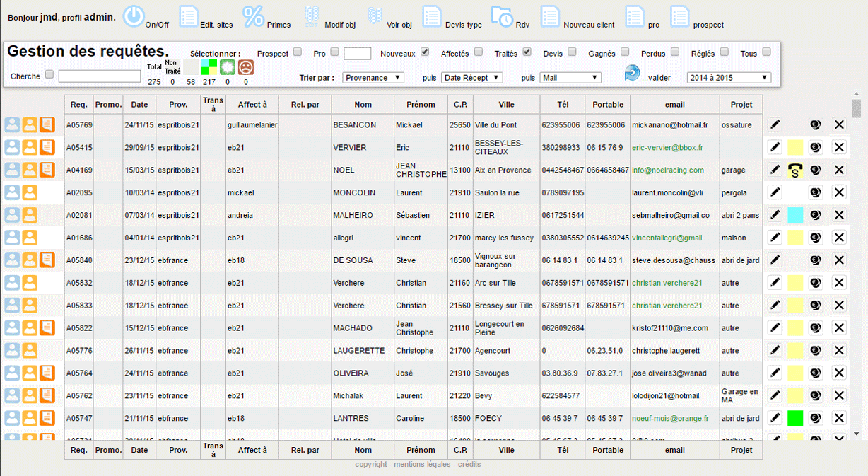Click the euro coins icon for MONCOLIN row
Screen dimensions: 868x476
[x=816, y=192]
